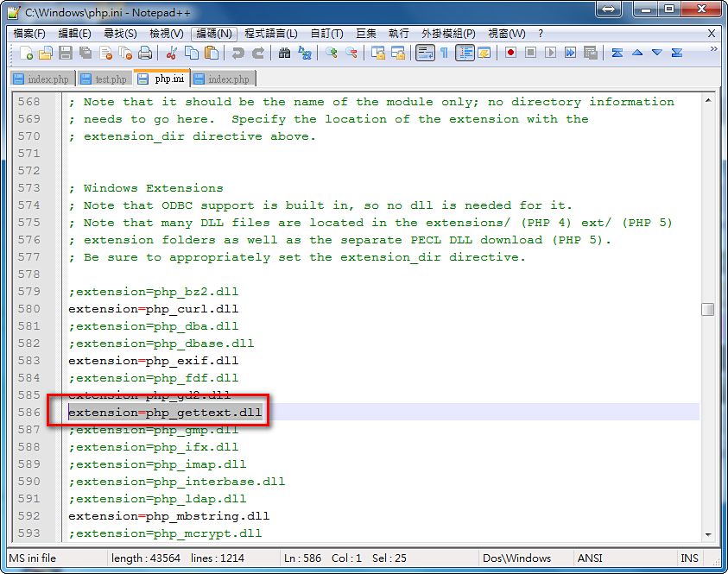This screenshot has width=728, height=574.
Task: Undo the last edit
Action: coord(237,53)
